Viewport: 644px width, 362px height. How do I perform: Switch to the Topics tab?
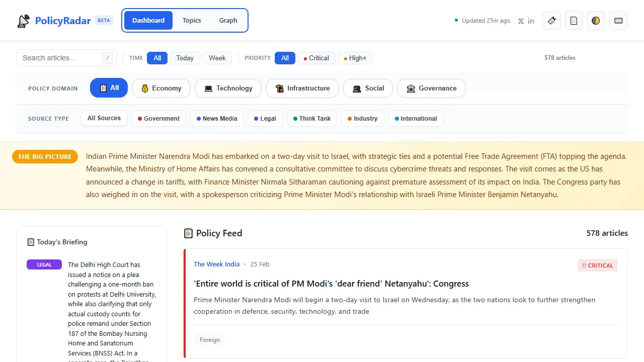click(192, 20)
